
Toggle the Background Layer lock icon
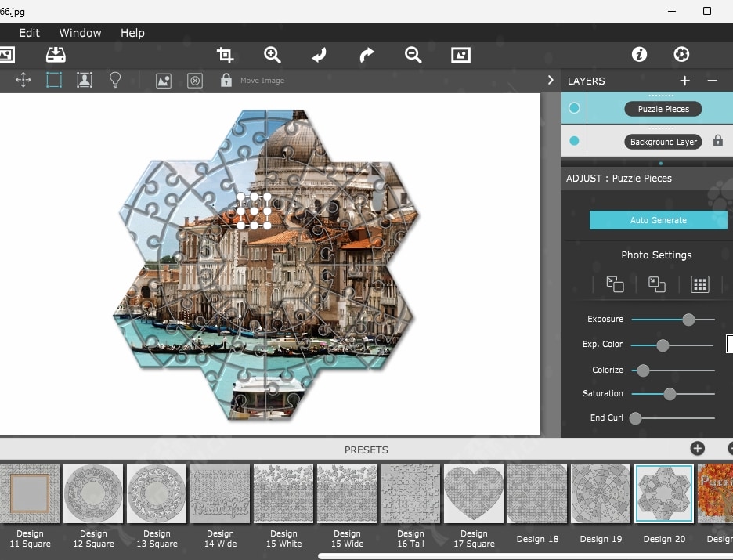(x=718, y=142)
